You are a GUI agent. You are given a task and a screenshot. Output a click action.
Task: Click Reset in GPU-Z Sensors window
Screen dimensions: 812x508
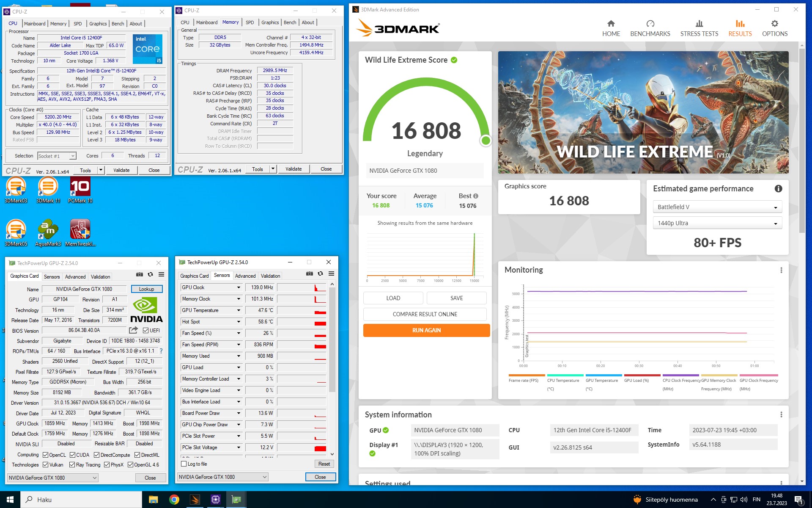[324, 464]
